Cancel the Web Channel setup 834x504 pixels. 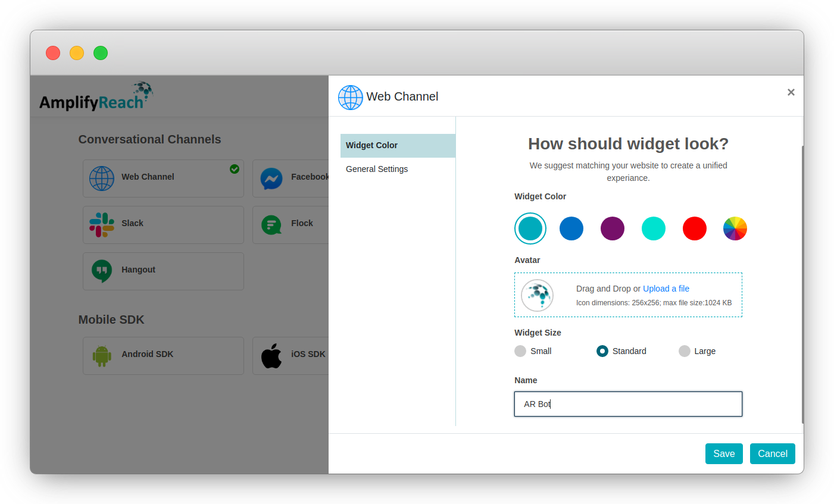772,453
